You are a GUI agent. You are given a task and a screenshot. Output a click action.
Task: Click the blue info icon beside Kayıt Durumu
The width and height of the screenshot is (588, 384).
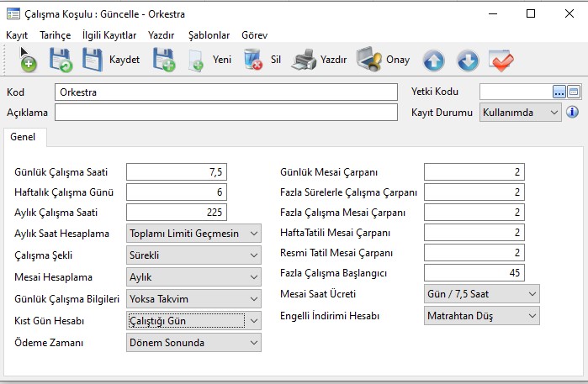coord(573,112)
